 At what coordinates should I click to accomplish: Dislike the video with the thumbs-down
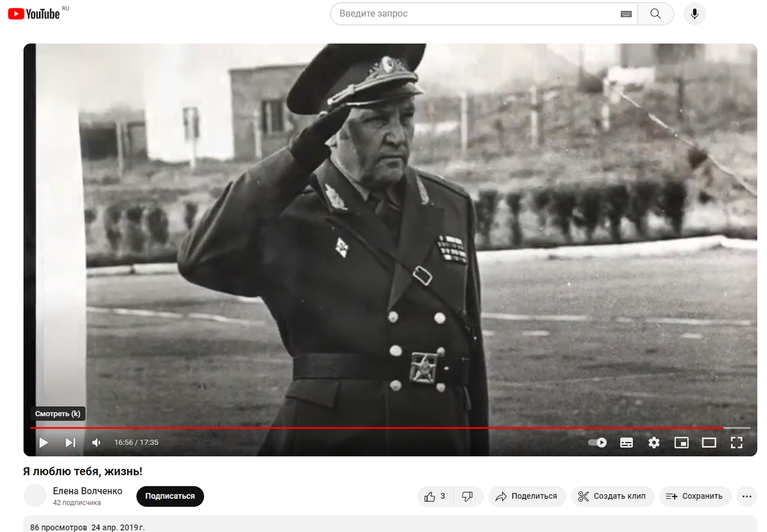click(x=467, y=496)
